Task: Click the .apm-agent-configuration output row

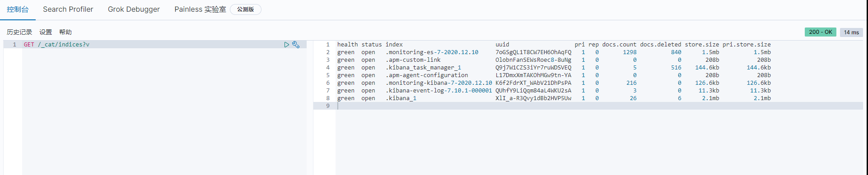Action: (554, 75)
